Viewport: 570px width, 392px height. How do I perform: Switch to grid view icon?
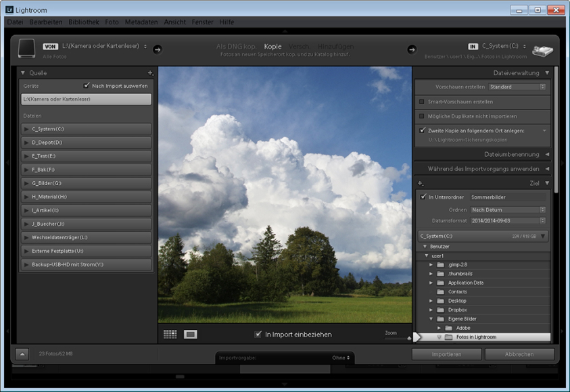170,334
